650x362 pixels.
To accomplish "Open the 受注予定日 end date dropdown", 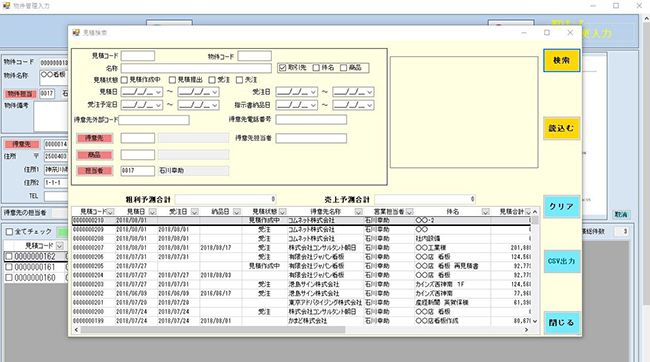I will click(215, 105).
